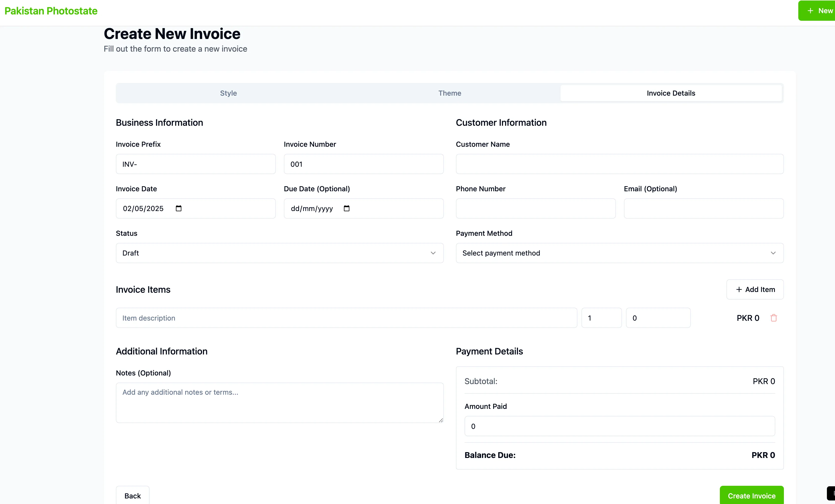
Task: Click the Balance Due label text
Action: click(x=490, y=455)
